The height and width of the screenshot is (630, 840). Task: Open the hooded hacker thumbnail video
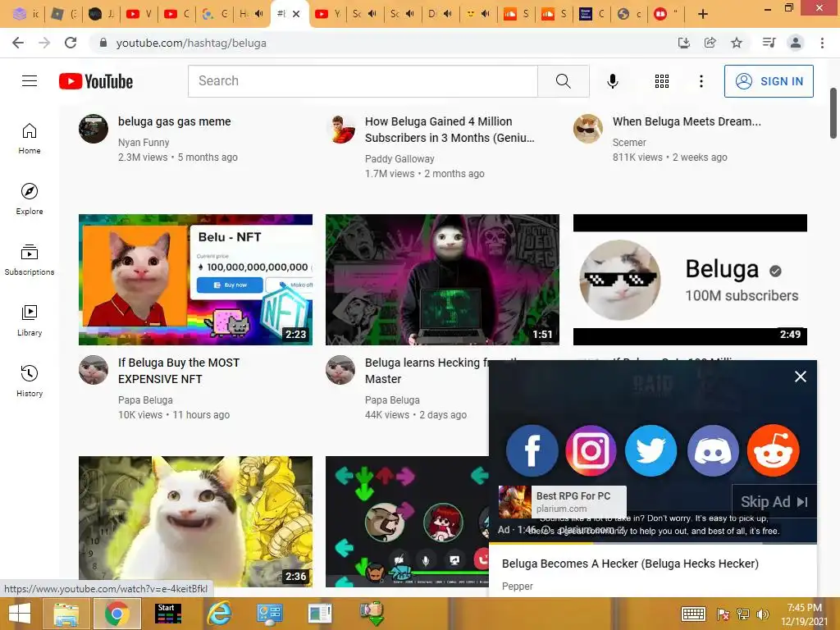(x=442, y=280)
